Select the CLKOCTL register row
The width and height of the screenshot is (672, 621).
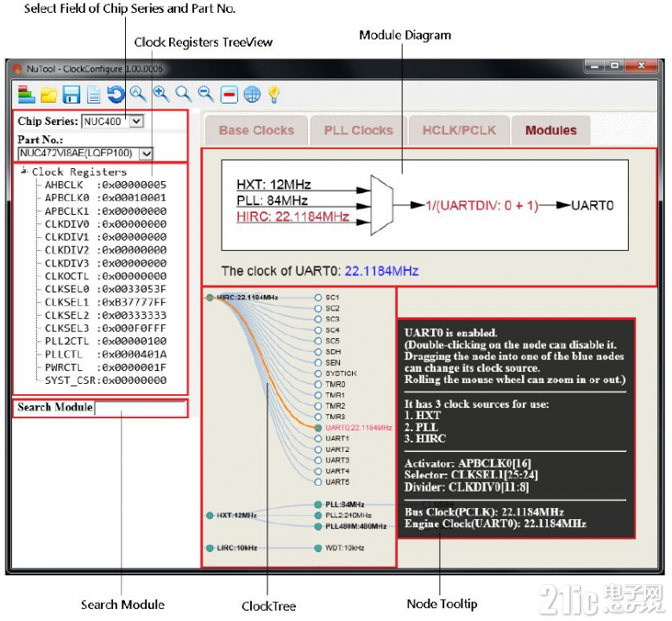point(105,276)
